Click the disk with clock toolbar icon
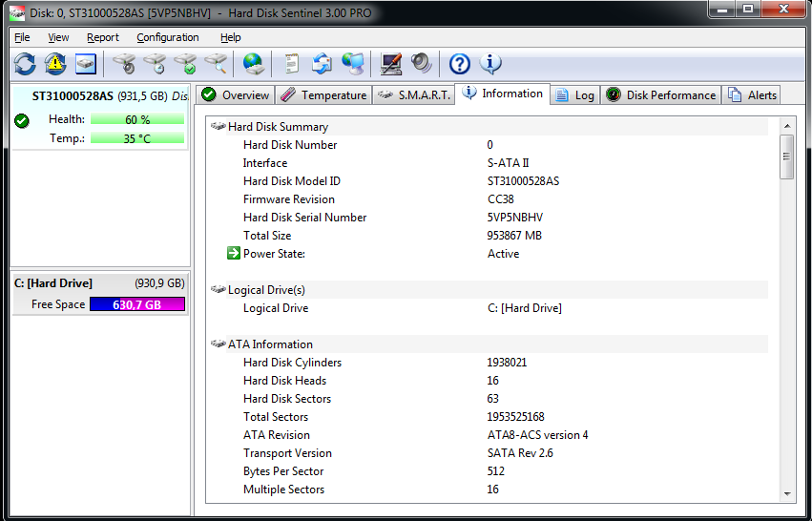The height and width of the screenshot is (521, 812). (155, 64)
